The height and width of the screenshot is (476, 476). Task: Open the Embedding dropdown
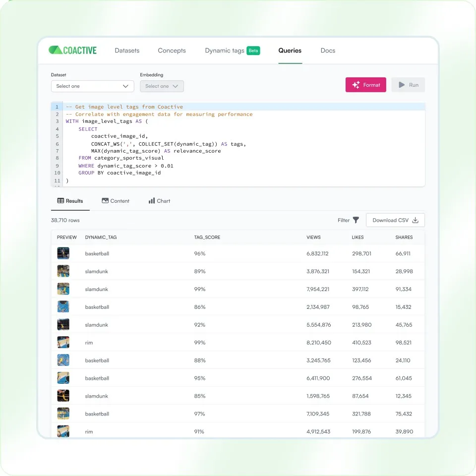pyautogui.click(x=162, y=86)
